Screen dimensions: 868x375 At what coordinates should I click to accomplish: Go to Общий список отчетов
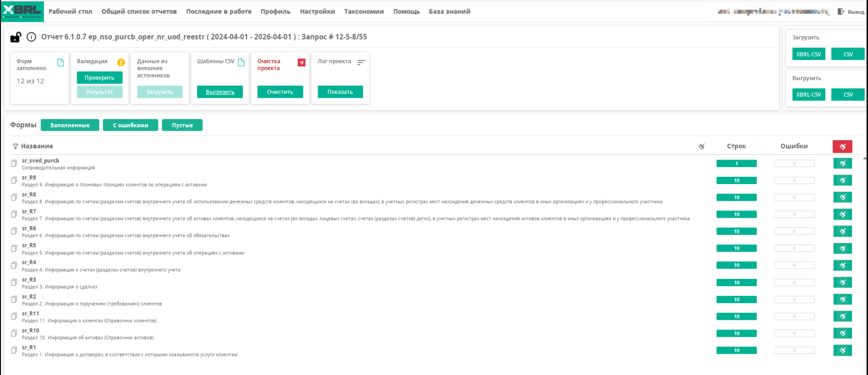[x=139, y=12]
